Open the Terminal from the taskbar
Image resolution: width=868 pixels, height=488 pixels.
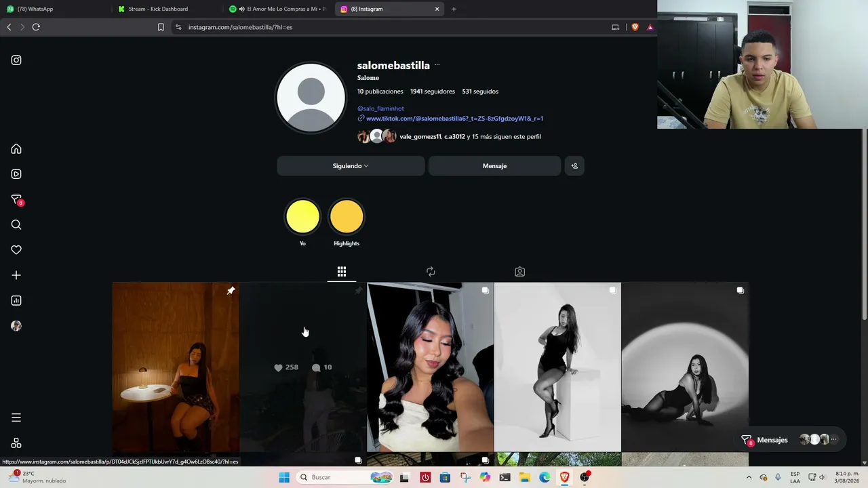pyautogui.click(x=505, y=477)
